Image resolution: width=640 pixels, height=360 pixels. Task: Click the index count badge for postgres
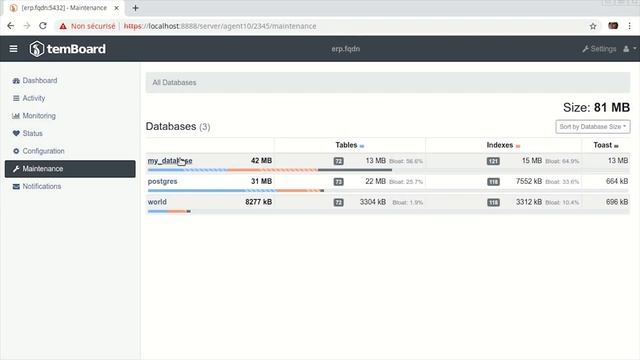click(x=493, y=182)
